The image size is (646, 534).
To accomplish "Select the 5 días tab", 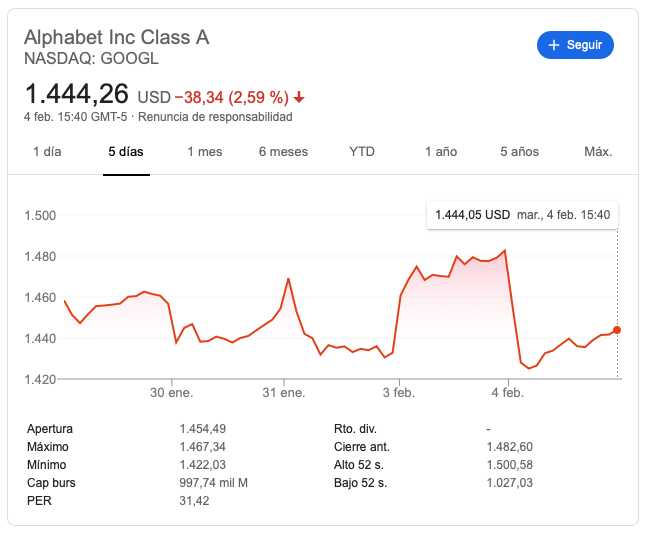I will pos(126,152).
